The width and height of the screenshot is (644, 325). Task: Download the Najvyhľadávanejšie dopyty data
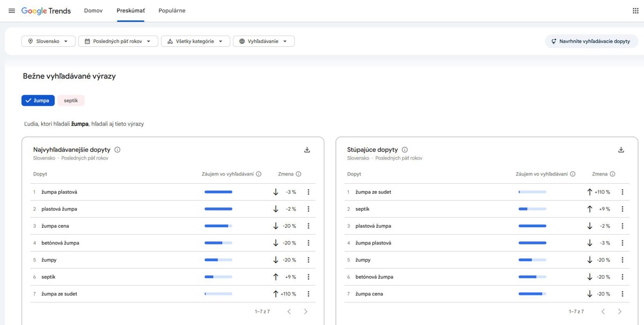click(307, 150)
